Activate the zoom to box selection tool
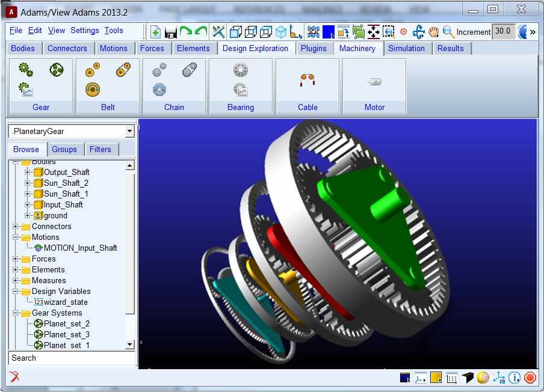The height and width of the screenshot is (392, 544). point(389,31)
